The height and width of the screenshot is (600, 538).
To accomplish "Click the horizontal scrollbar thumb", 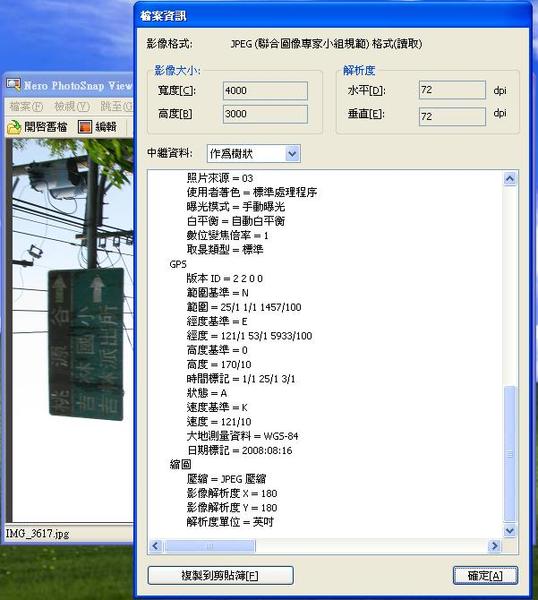I will 210,546.
